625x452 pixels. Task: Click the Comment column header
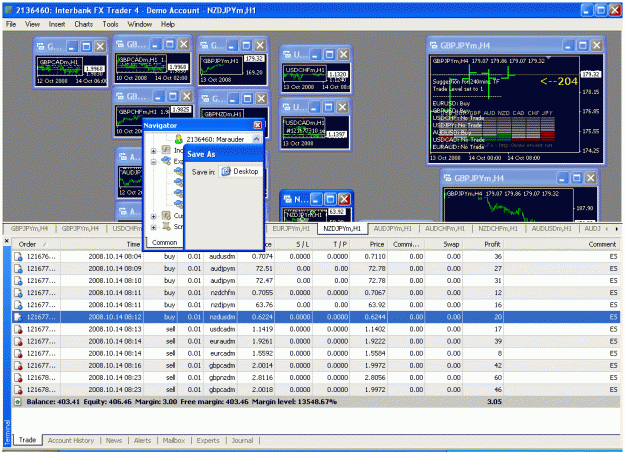click(561, 244)
